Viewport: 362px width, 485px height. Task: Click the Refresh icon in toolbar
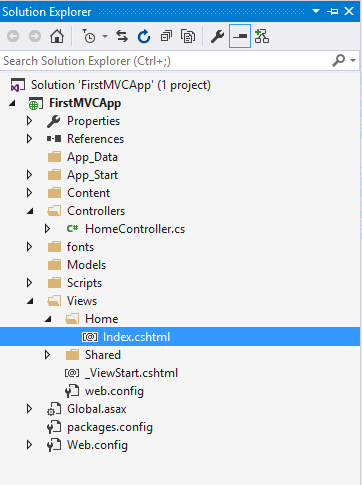coord(144,36)
